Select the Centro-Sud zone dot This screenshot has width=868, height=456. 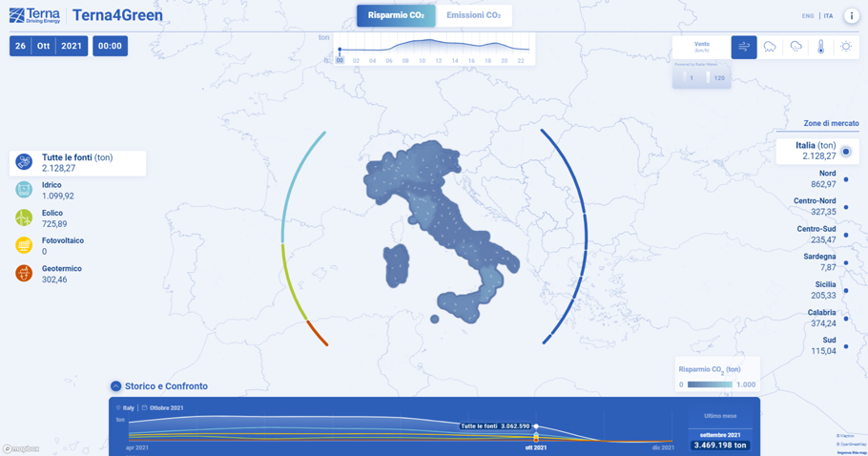pyautogui.click(x=846, y=236)
